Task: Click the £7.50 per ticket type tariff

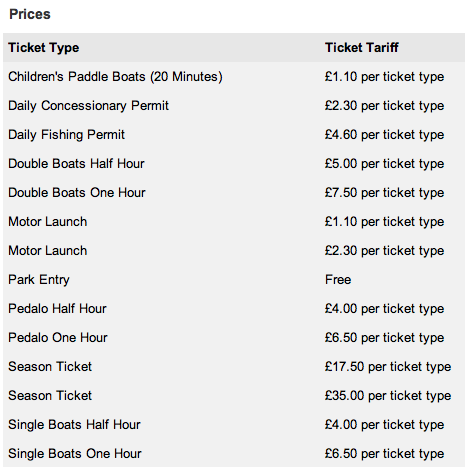Action: (x=385, y=193)
